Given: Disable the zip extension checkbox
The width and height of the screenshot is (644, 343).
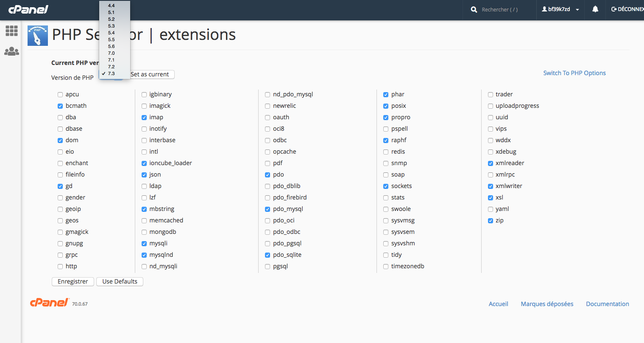Looking at the screenshot, I should pyautogui.click(x=491, y=221).
